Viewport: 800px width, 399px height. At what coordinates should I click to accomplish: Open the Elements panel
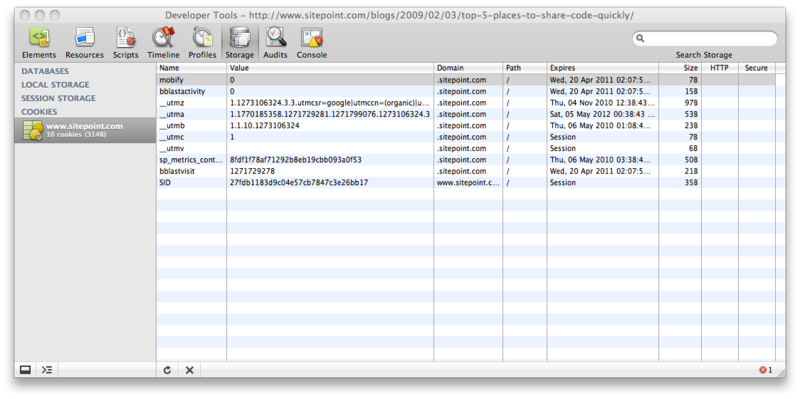[39, 43]
